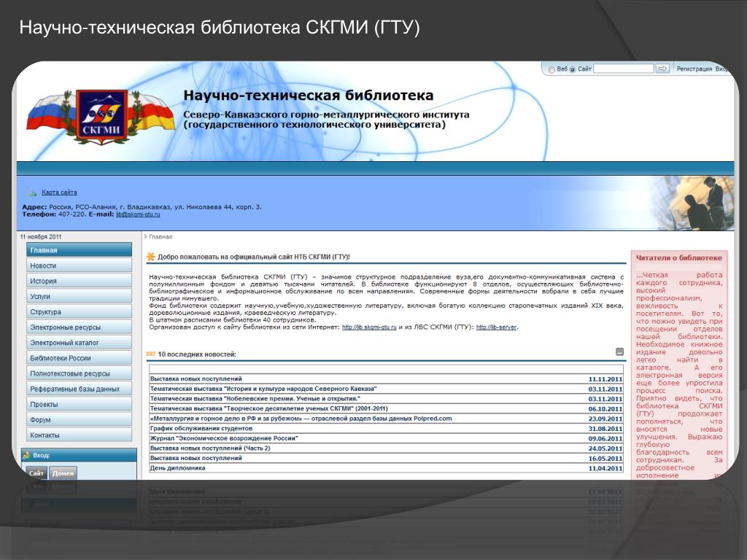Click the user icon next to 'Вход'
Image resolution: width=747 pixels, height=560 pixels.
[27, 455]
